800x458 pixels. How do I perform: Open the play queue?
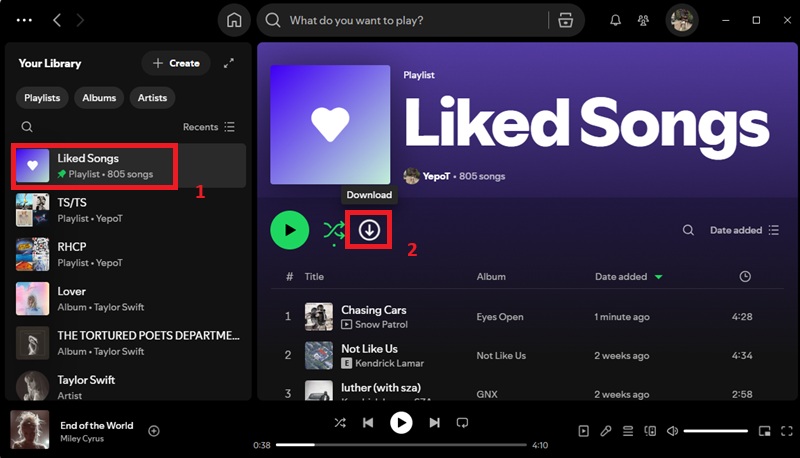[628, 431]
